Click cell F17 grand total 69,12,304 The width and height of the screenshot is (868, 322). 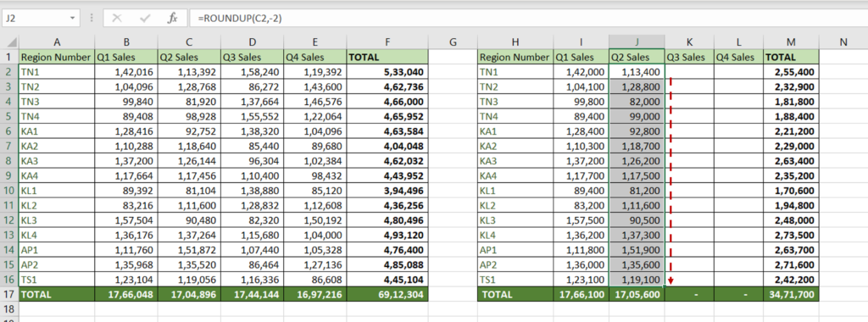(x=387, y=295)
